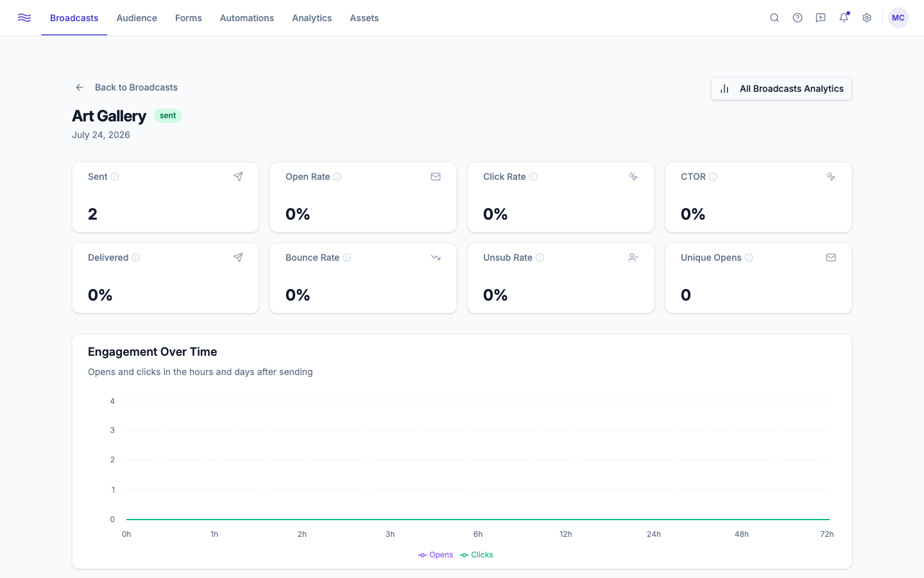Open the MC user avatar menu
Image resolution: width=924 pixels, height=578 pixels.
[x=898, y=18]
